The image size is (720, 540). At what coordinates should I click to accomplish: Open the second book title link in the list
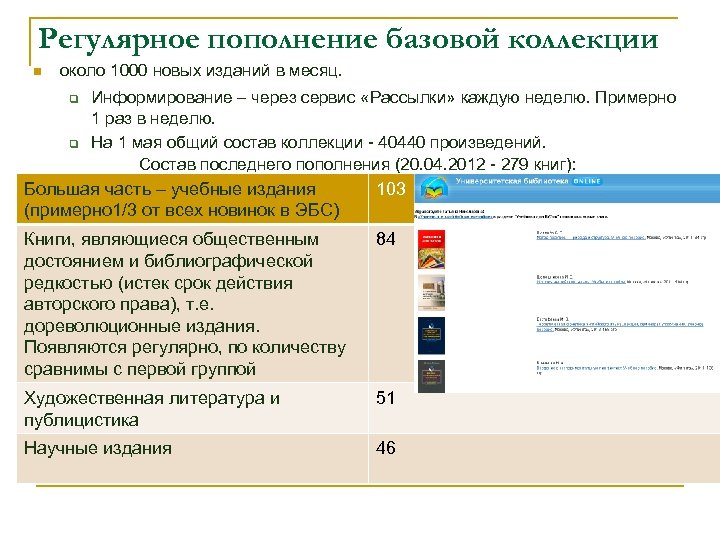580,281
